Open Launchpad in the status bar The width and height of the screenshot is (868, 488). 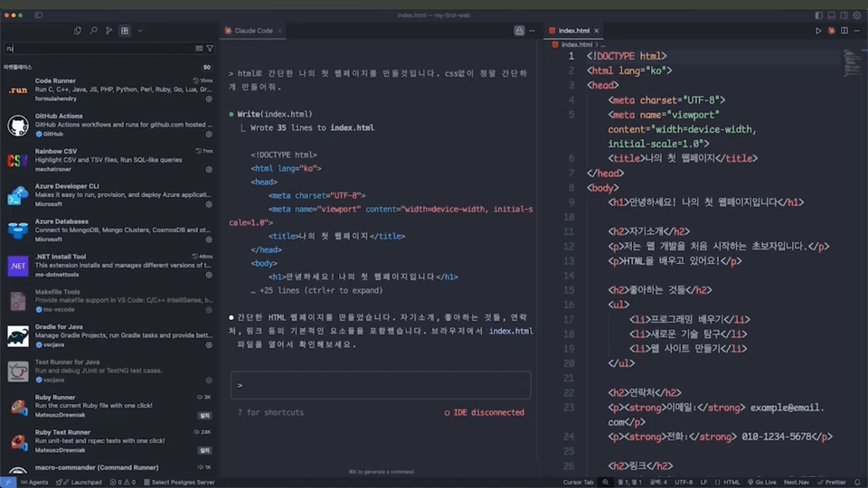click(x=80, y=483)
